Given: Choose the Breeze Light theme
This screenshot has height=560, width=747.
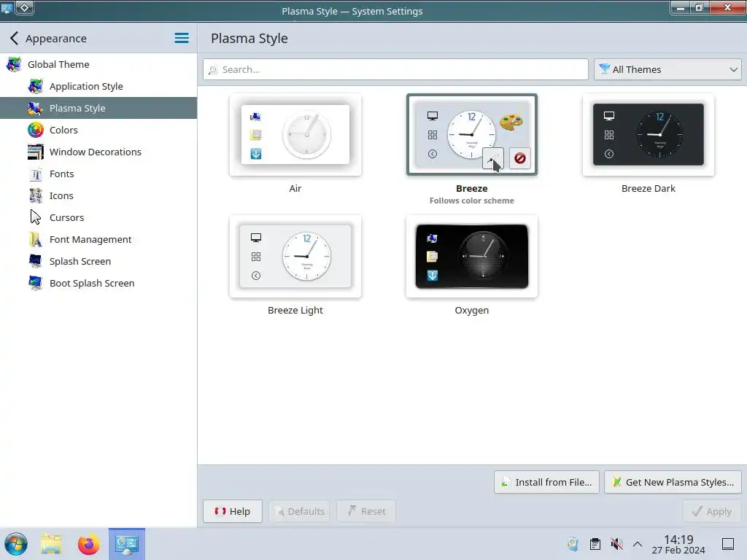Looking at the screenshot, I should tap(295, 257).
